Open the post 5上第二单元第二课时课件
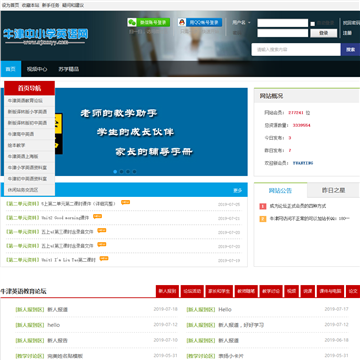 (x=78, y=204)
